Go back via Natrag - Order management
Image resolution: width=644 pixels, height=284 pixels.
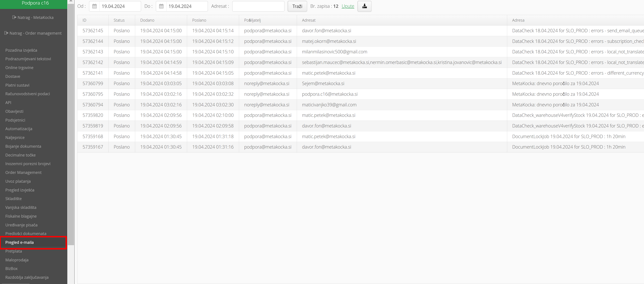(x=33, y=33)
